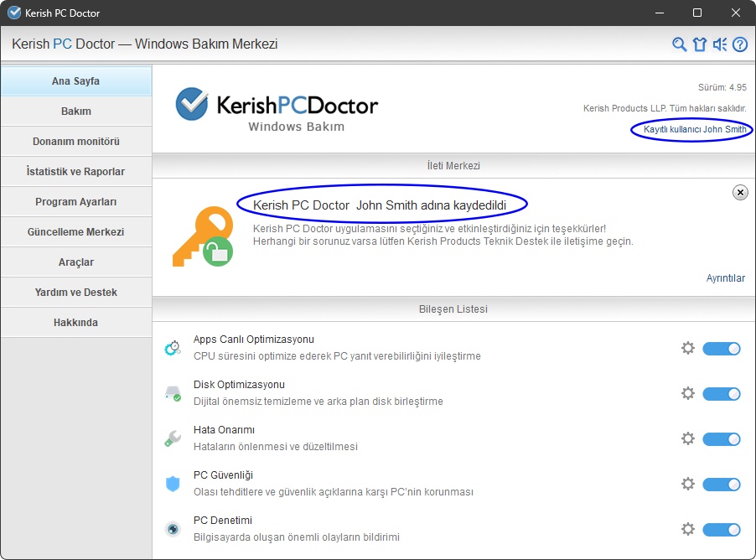Image resolution: width=756 pixels, height=560 pixels.
Task: Switch off the Hata Onarımı toggle
Action: (721, 438)
